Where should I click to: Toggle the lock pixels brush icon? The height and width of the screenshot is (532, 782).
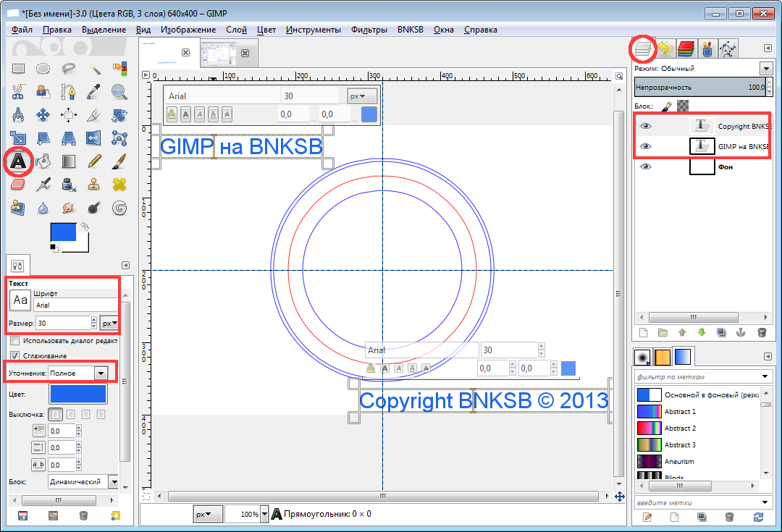(667, 106)
